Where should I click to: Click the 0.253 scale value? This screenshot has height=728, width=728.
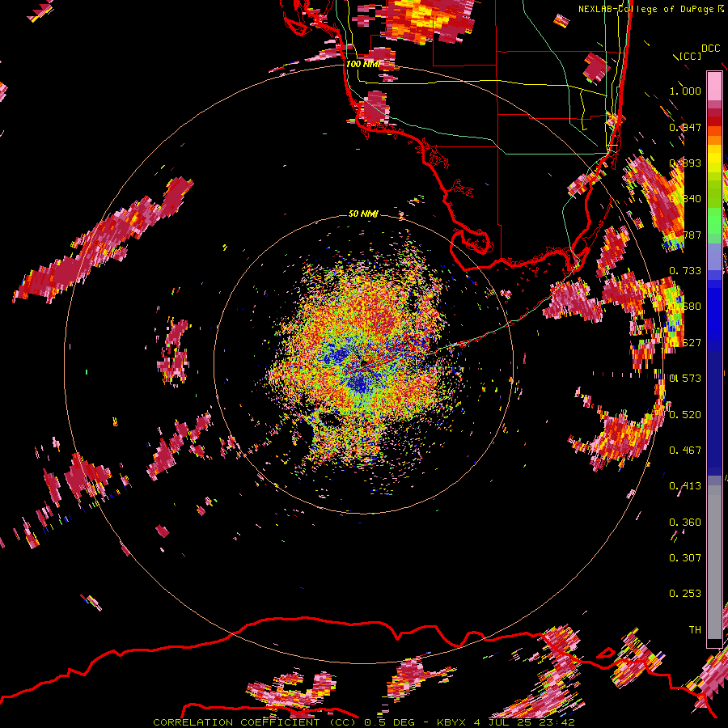(x=685, y=594)
